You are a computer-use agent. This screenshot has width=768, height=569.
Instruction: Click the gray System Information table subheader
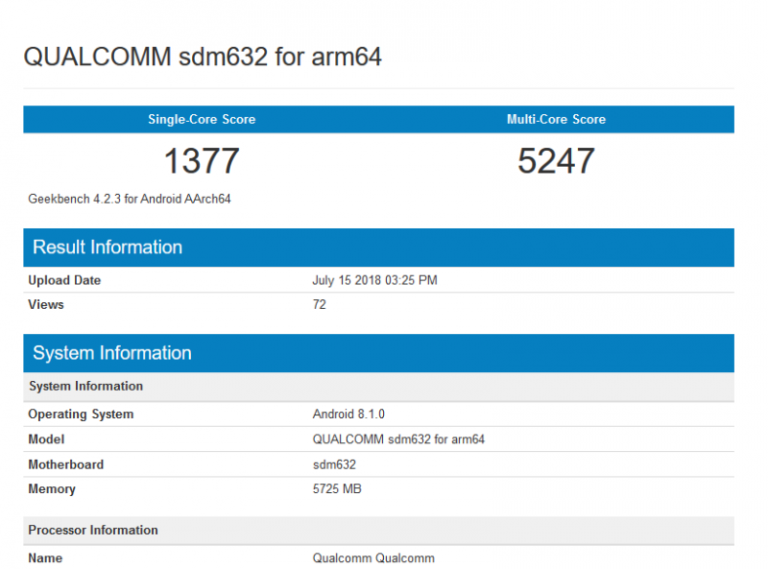[86, 386]
